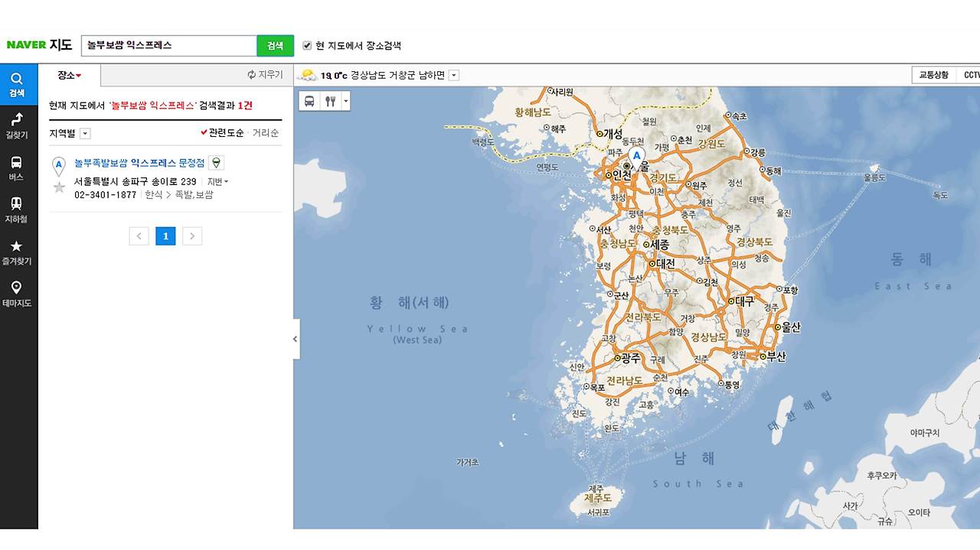Click green shield icon beside result title
The width and height of the screenshot is (980, 550).
[x=217, y=162]
